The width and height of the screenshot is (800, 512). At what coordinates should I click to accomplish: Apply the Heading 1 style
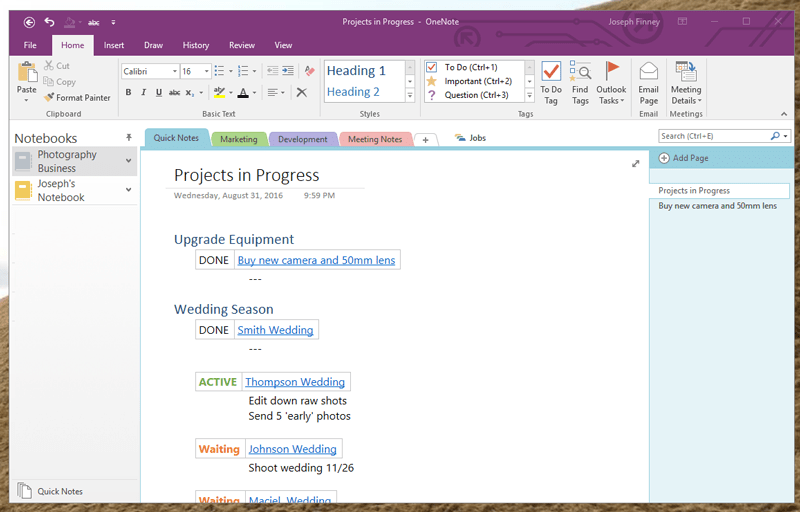356,70
